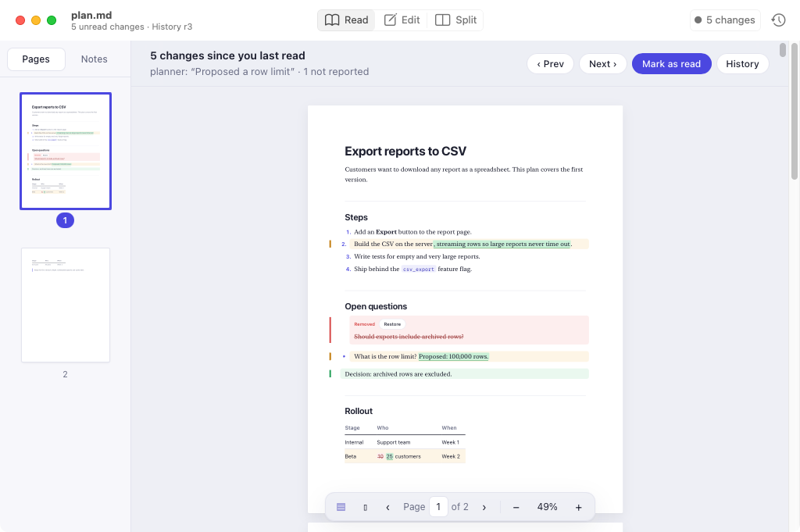This screenshot has height=532, width=800.
Task: Click 'Add an Export button' step
Action: (412, 231)
